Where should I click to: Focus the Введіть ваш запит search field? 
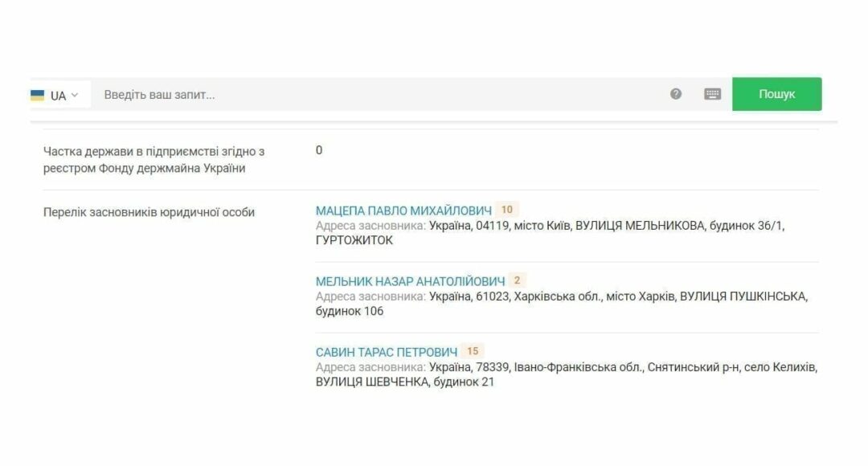376,95
